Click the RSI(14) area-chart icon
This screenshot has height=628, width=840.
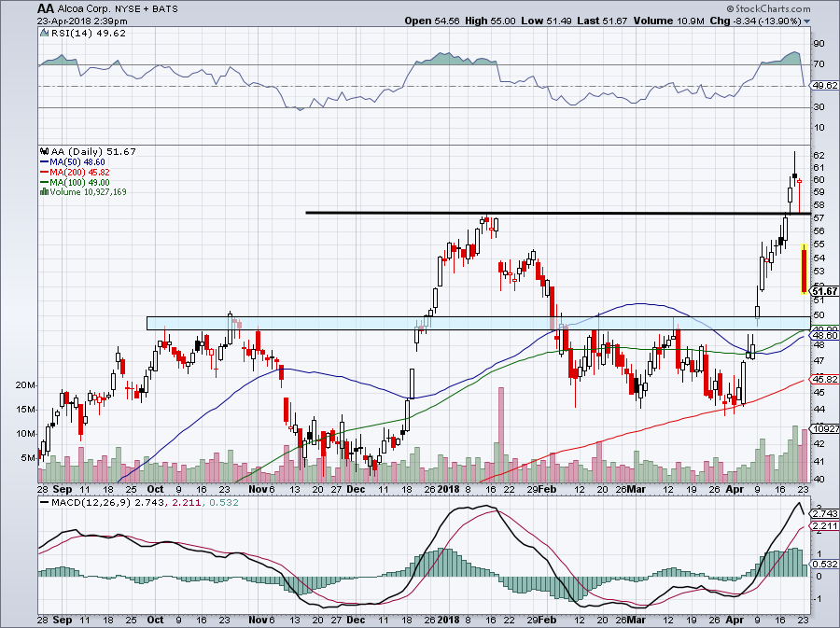point(45,34)
